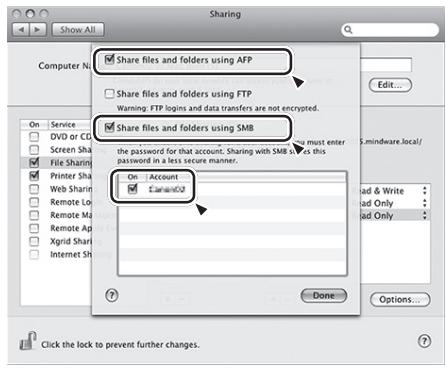This screenshot has height=368, width=446.
Task: Enable the DVD or CD Sharing checkbox
Action: [x=34, y=136]
